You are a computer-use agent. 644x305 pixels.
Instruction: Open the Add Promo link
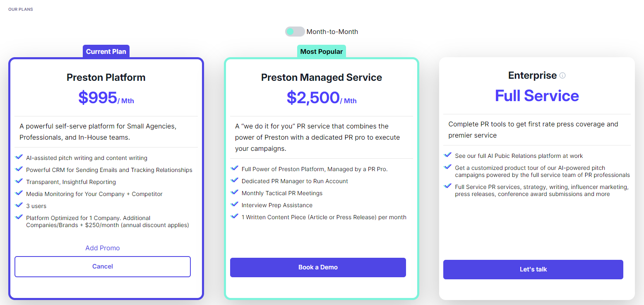pos(103,248)
